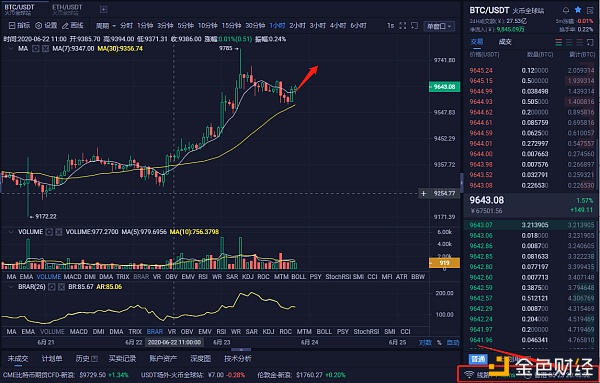The image size is (600, 383).
Task: Open the 账户资产 account assets tab
Action: click(163, 359)
